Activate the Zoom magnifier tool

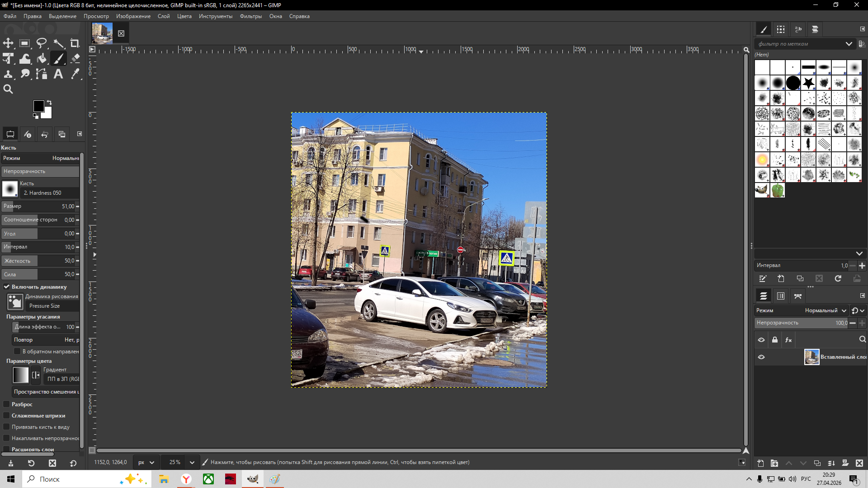pos(8,89)
